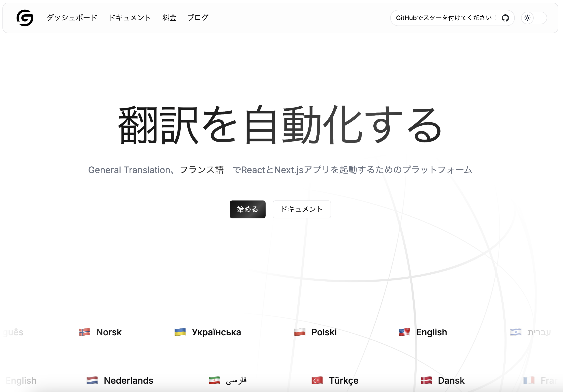This screenshot has height=392, width=563.
Task: Open ダッシュボード in the navigation bar
Action: click(72, 18)
